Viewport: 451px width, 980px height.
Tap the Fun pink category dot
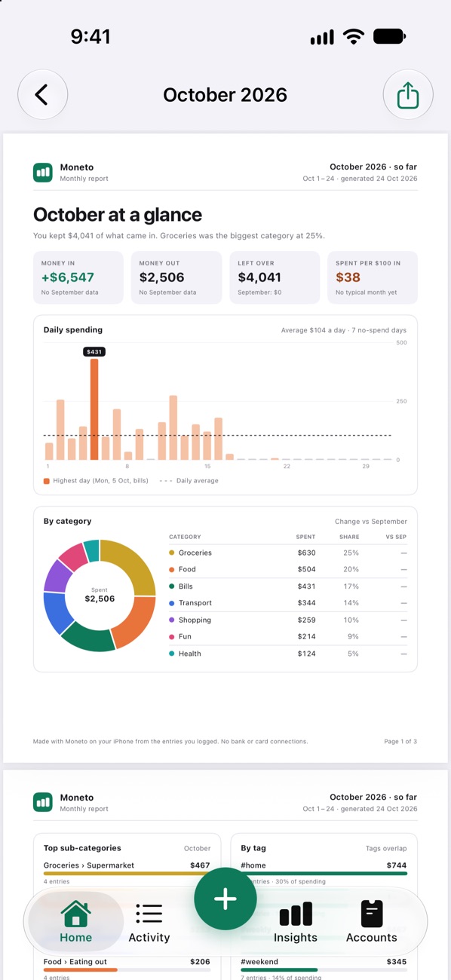[x=172, y=637]
